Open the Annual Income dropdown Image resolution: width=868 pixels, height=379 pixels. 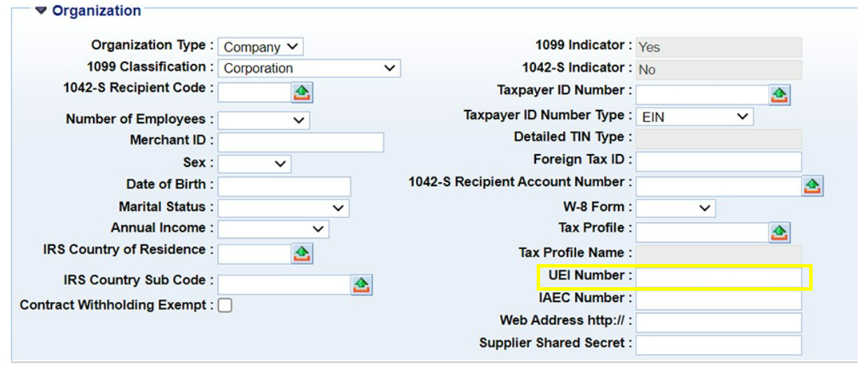273,229
